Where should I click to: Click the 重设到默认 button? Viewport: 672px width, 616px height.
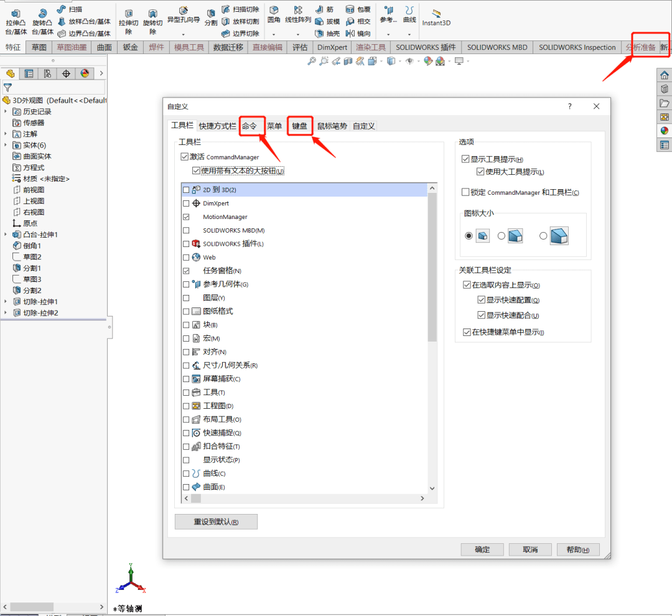(x=216, y=521)
